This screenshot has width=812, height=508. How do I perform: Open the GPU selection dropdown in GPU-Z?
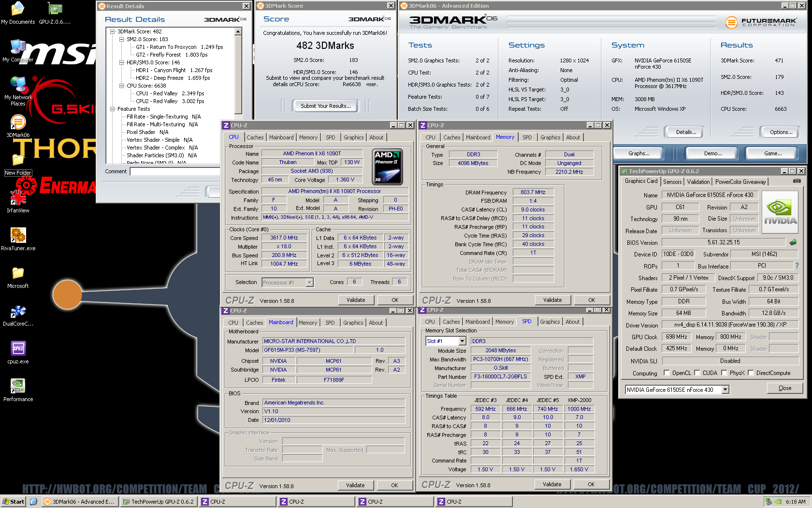[725, 390]
